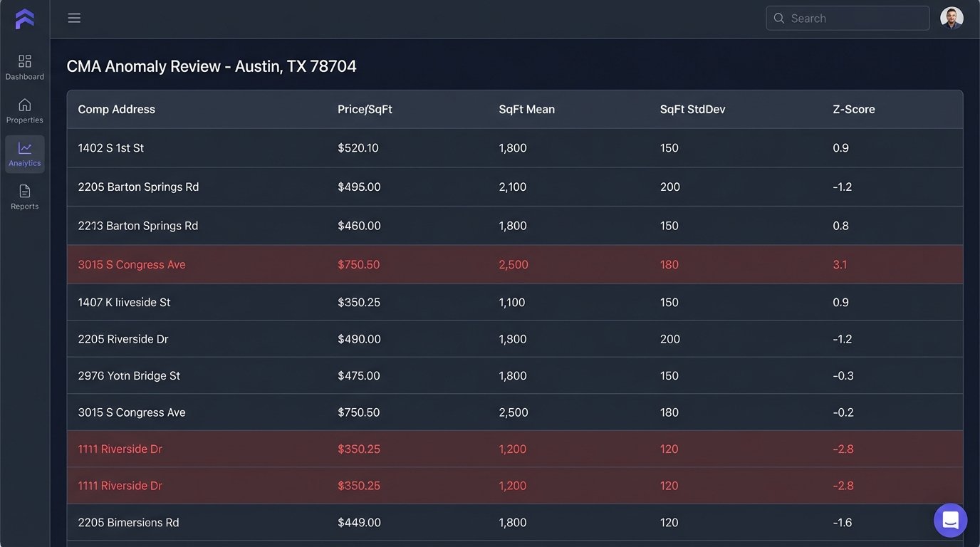Click the 2205 Riverside Dr address

(x=123, y=340)
